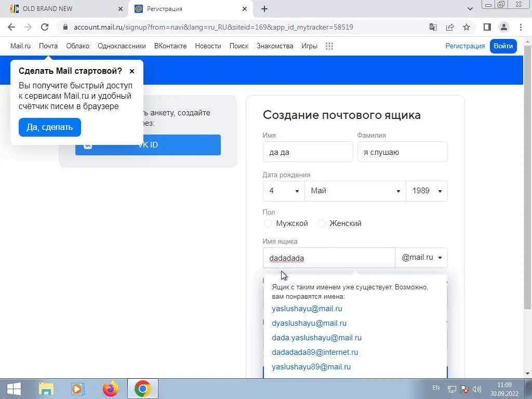Open the birth day dropdown showing 4
This screenshot has height=399, width=532.
[x=284, y=191]
